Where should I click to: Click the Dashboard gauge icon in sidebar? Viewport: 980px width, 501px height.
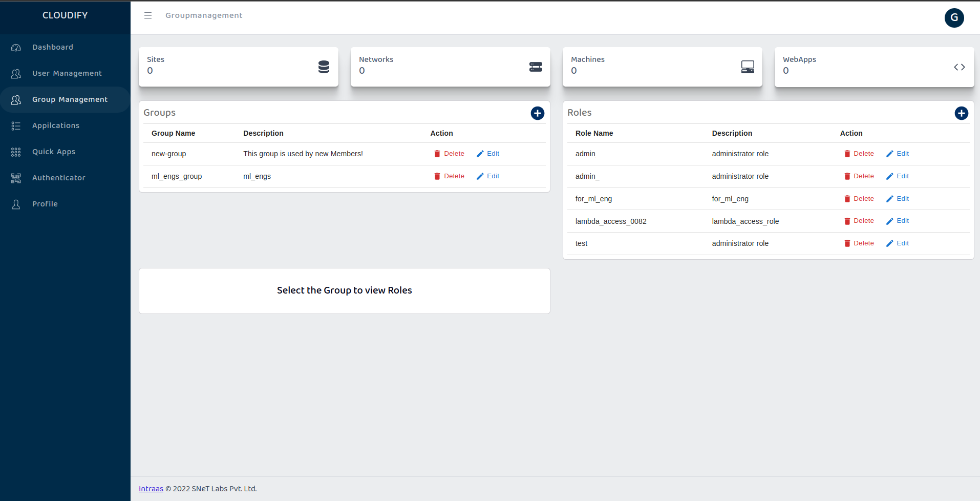tap(16, 47)
